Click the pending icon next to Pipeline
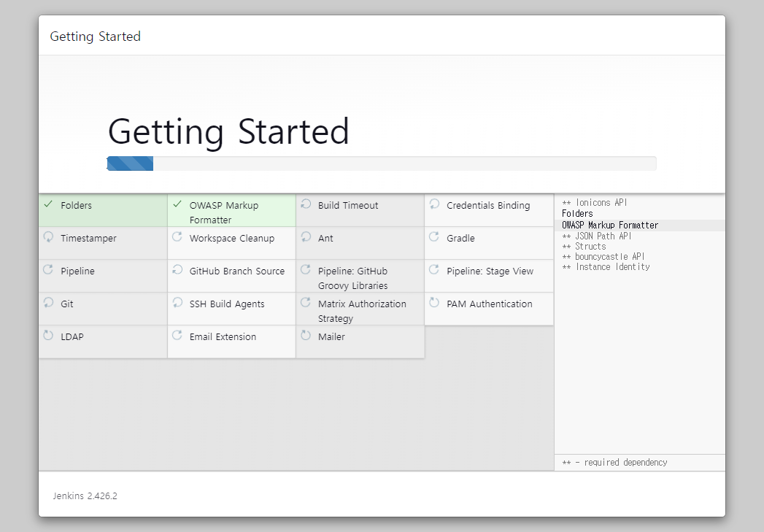The width and height of the screenshot is (764, 532). (48, 269)
